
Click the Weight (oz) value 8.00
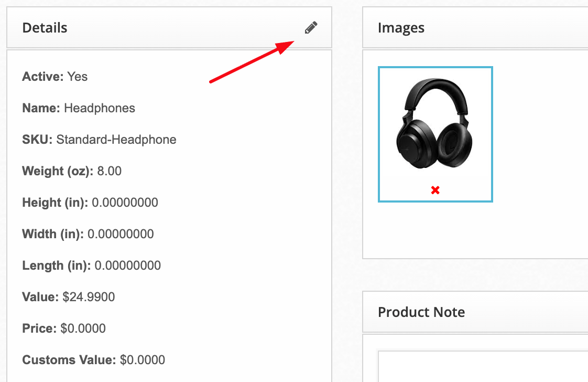109,171
